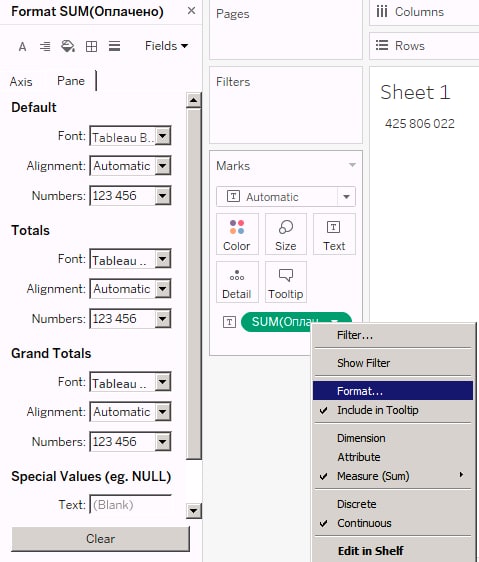Click the Rows shelf icon
The height and width of the screenshot is (562, 479).
pyautogui.click(x=382, y=45)
